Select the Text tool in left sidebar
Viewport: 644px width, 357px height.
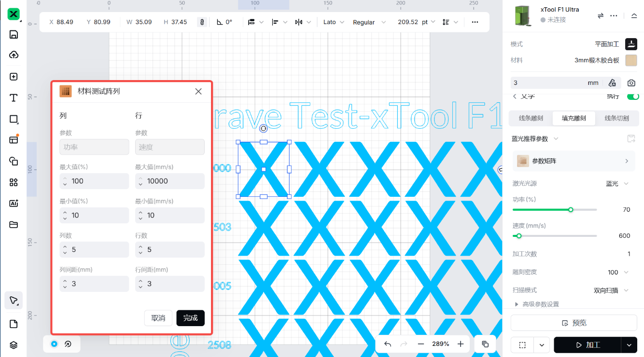pyautogui.click(x=14, y=98)
